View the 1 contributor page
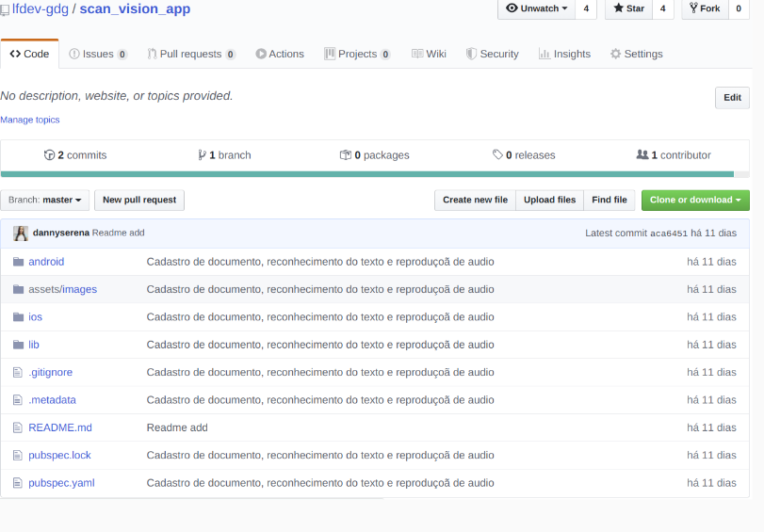The height and width of the screenshot is (532, 764). tap(674, 155)
